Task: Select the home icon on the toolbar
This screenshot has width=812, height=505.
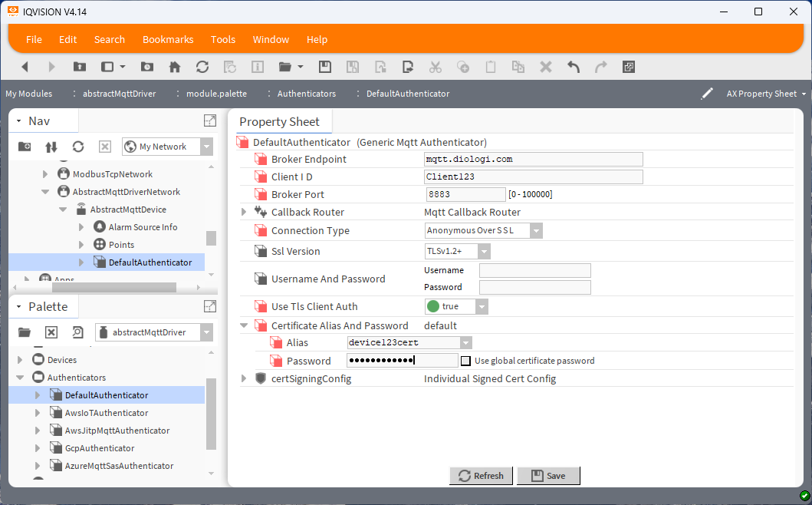Action: click(x=175, y=67)
